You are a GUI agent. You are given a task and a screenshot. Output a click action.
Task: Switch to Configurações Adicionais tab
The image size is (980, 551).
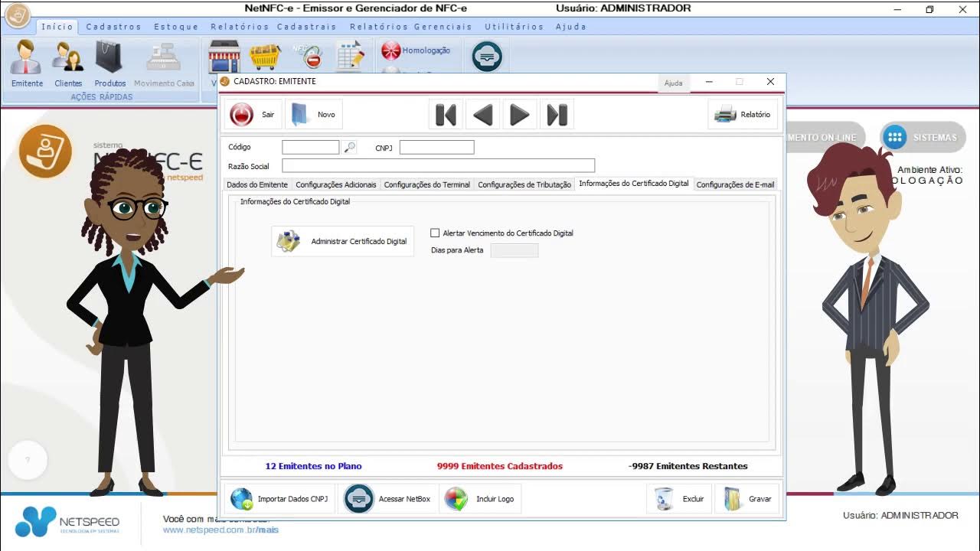(336, 184)
